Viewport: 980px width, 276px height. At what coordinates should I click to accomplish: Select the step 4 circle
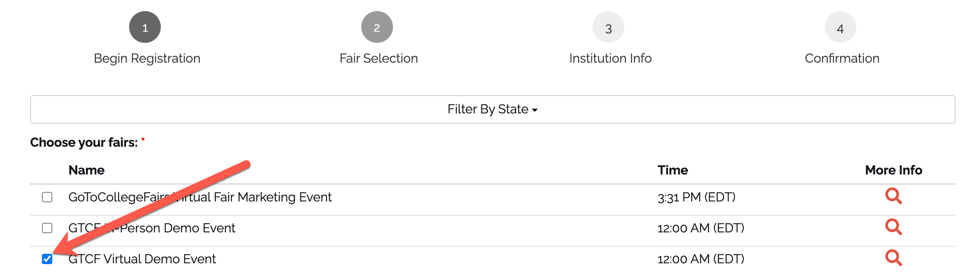point(840,27)
